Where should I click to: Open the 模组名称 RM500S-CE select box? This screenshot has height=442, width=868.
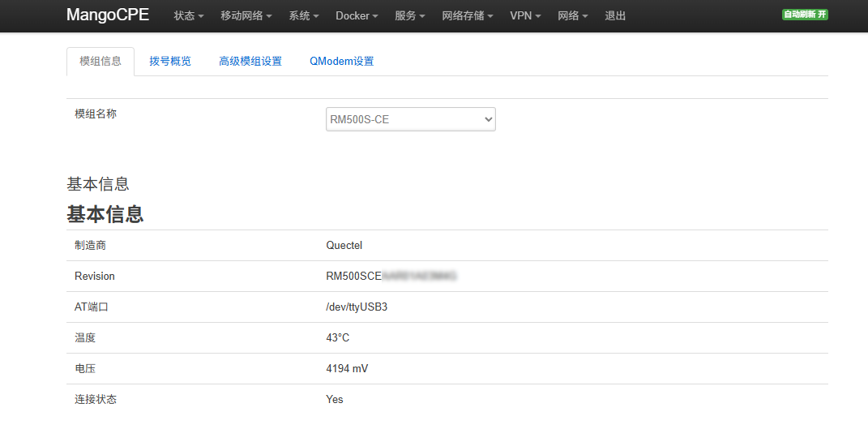pyautogui.click(x=410, y=119)
